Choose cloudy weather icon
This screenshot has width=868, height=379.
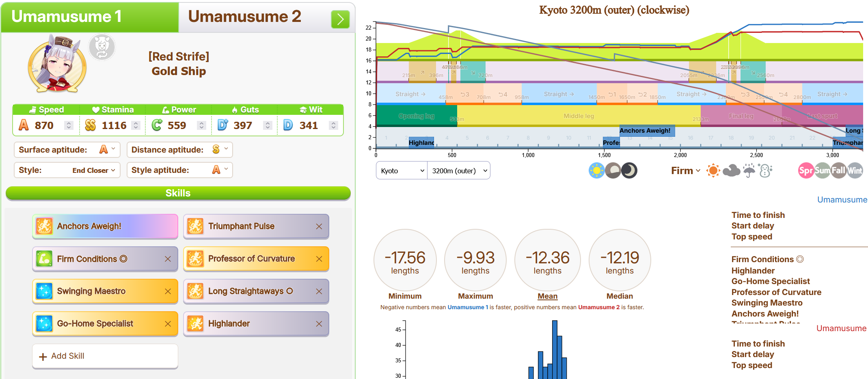point(731,171)
